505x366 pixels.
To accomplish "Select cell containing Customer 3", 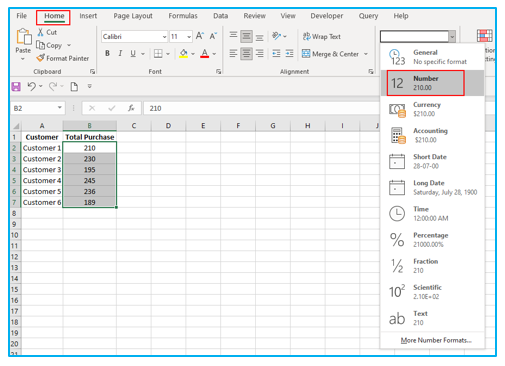I will 42,170.
